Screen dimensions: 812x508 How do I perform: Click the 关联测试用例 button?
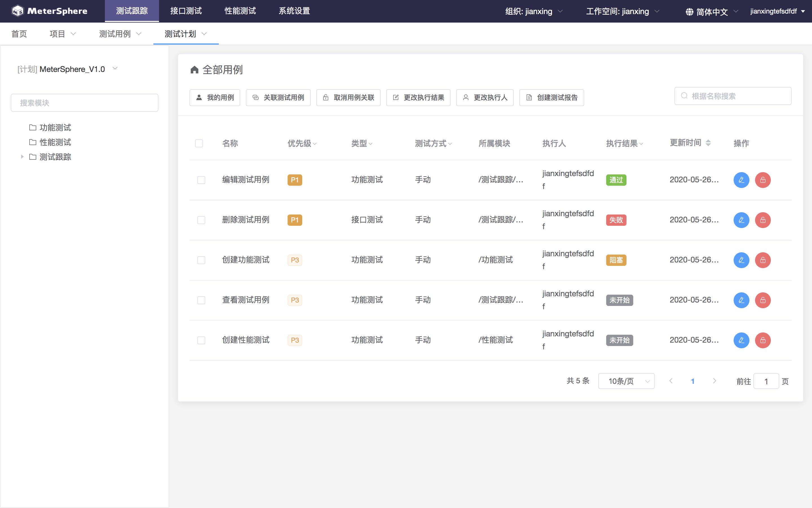click(x=278, y=97)
